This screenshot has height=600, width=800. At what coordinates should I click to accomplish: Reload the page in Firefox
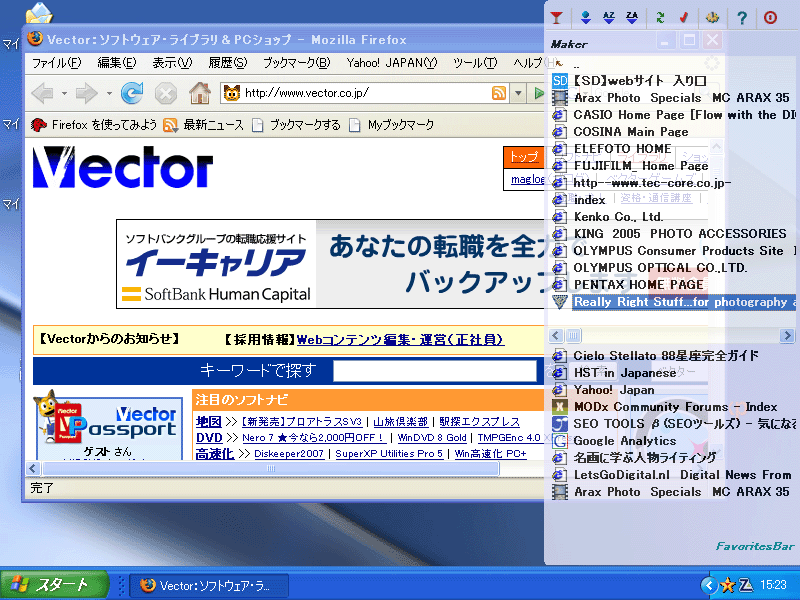[132, 93]
